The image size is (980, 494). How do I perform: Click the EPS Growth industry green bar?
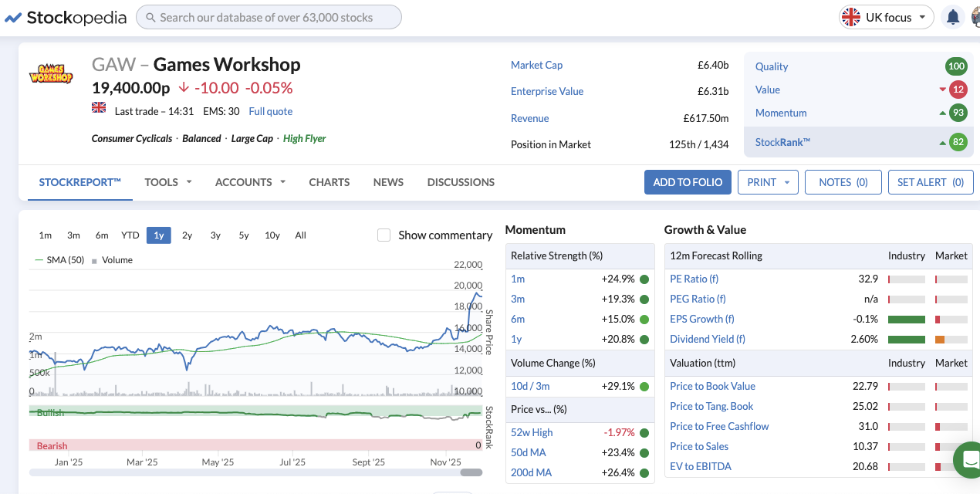(907, 319)
